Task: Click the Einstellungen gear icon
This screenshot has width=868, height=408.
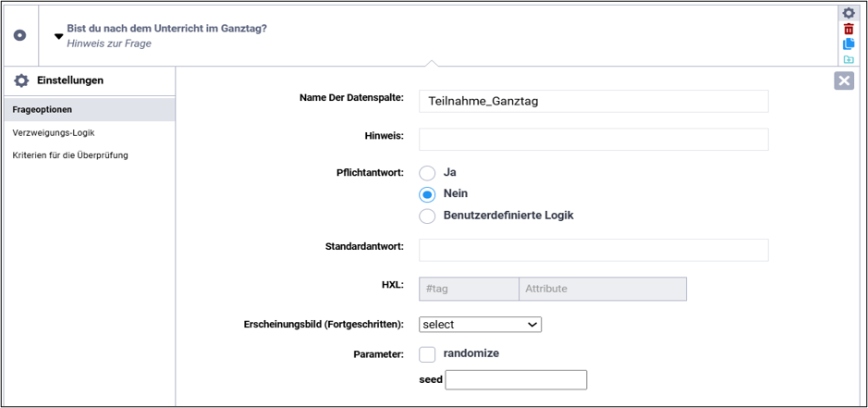Action: (21, 80)
